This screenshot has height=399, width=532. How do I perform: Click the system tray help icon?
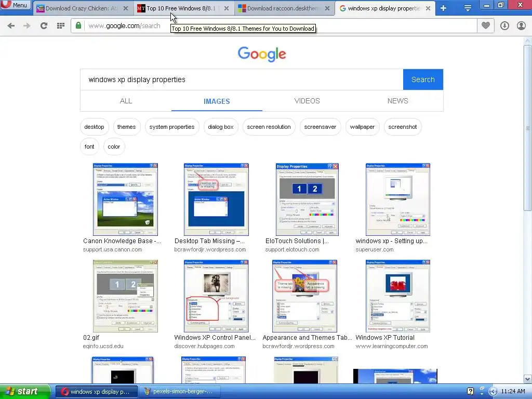click(470, 392)
